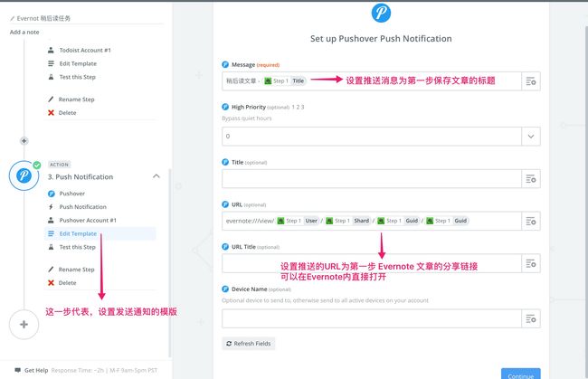The width and height of the screenshot is (588, 379).
Task: Click Add a note text
Action: [24, 33]
